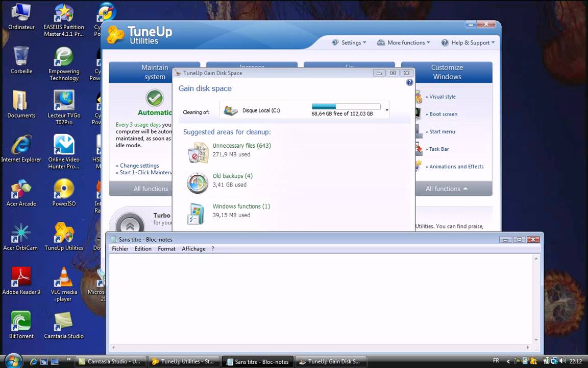This screenshot has width=588, height=368.
Task: Open the Documents folder on desktop
Action: [21, 104]
